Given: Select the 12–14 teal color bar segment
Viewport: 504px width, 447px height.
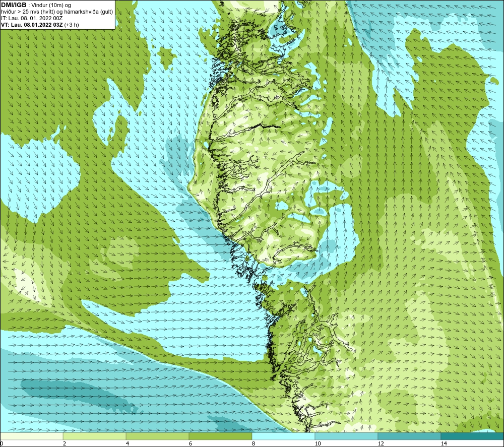Looking at the screenshot, I should [409, 436].
